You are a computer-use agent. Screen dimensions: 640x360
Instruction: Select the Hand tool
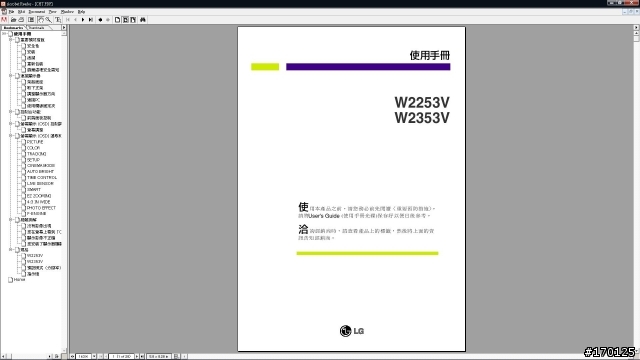pyautogui.click(x=40, y=20)
